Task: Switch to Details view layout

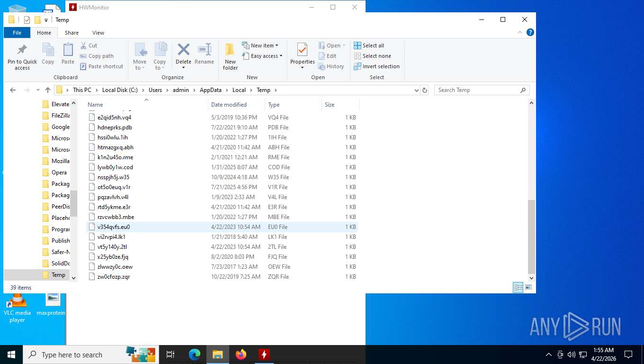Action: (x=519, y=287)
